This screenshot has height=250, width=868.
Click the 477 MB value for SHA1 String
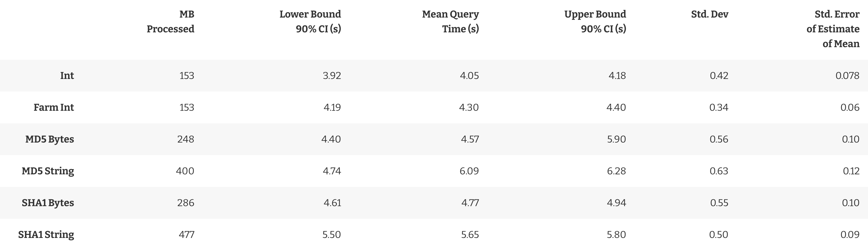click(186, 235)
